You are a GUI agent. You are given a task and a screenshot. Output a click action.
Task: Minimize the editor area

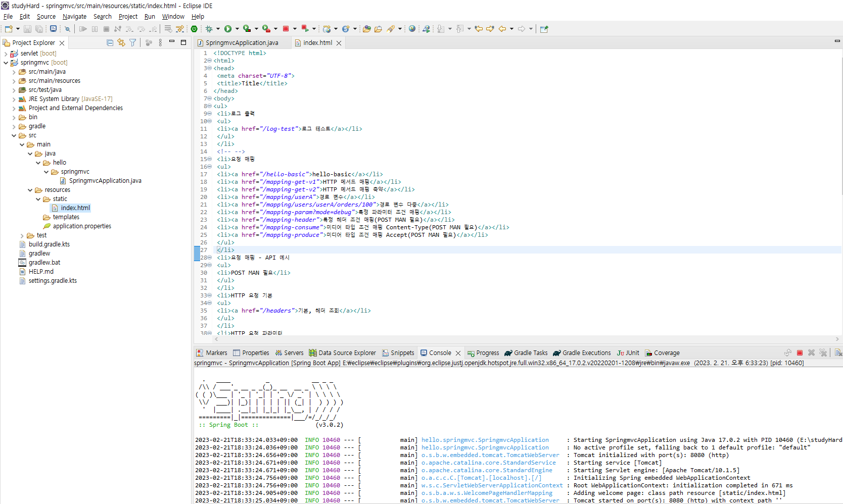[x=837, y=41]
